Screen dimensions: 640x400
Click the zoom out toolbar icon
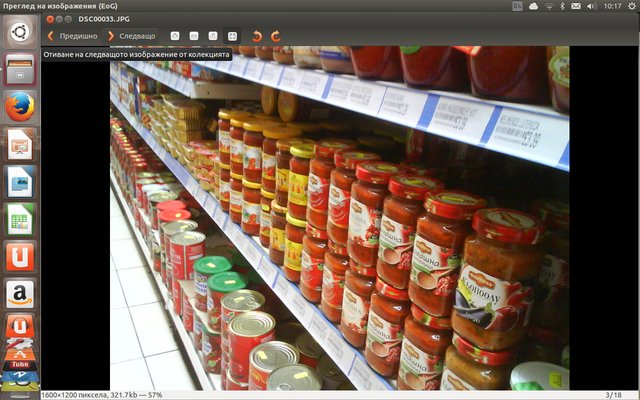coord(194,36)
